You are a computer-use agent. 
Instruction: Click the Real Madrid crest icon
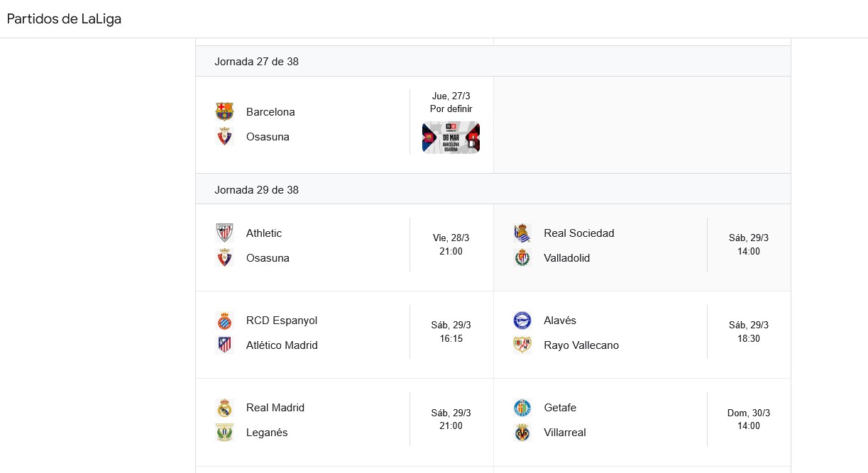click(224, 408)
